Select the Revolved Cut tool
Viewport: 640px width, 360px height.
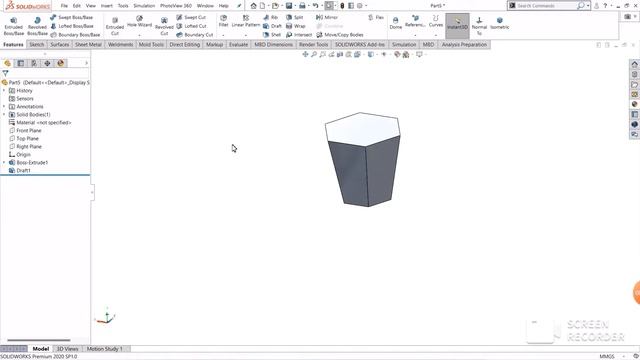(x=164, y=26)
